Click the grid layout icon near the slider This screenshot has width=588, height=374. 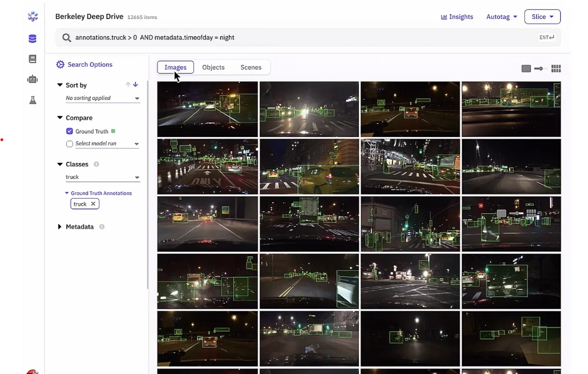(x=556, y=68)
